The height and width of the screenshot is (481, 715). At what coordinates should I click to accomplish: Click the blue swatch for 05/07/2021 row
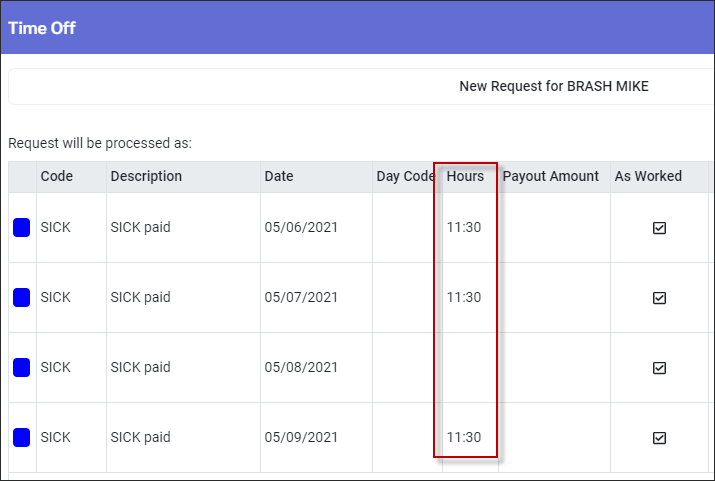tap(21, 297)
